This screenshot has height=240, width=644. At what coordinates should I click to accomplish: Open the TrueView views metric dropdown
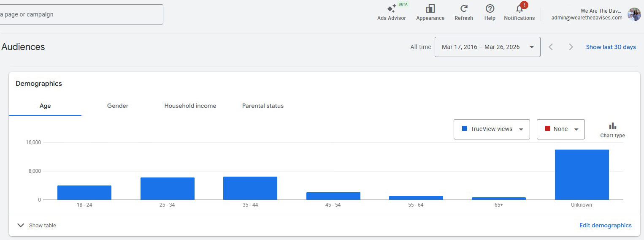click(491, 129)
